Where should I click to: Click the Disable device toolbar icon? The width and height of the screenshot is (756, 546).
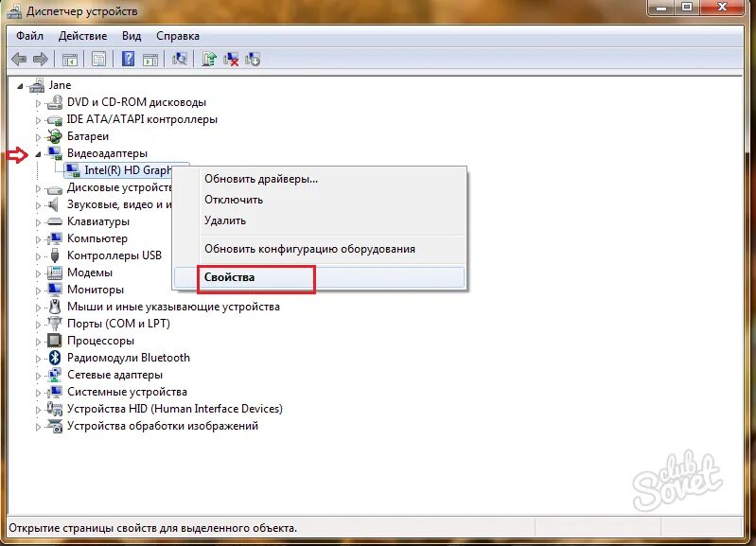coord(253,60)
